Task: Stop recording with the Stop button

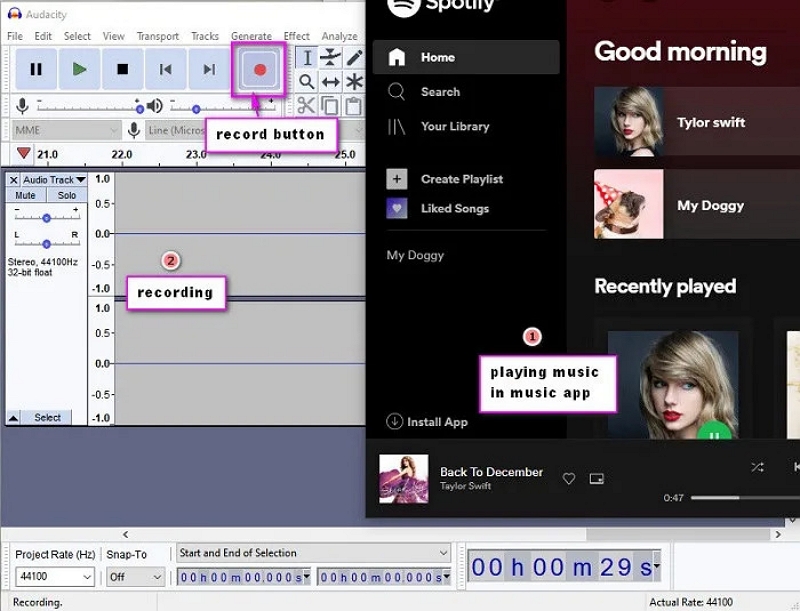Action: coord(122,69)
